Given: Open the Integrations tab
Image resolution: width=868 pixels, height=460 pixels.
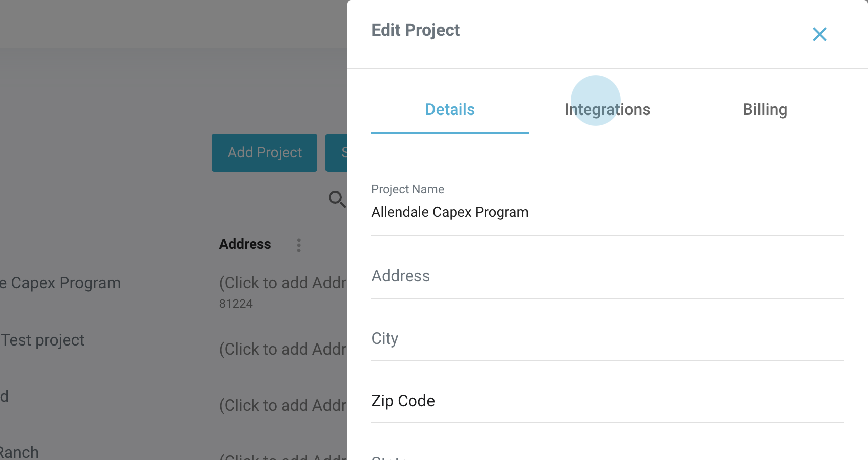Looking at the screenshot, I should [x=607, y=110].
